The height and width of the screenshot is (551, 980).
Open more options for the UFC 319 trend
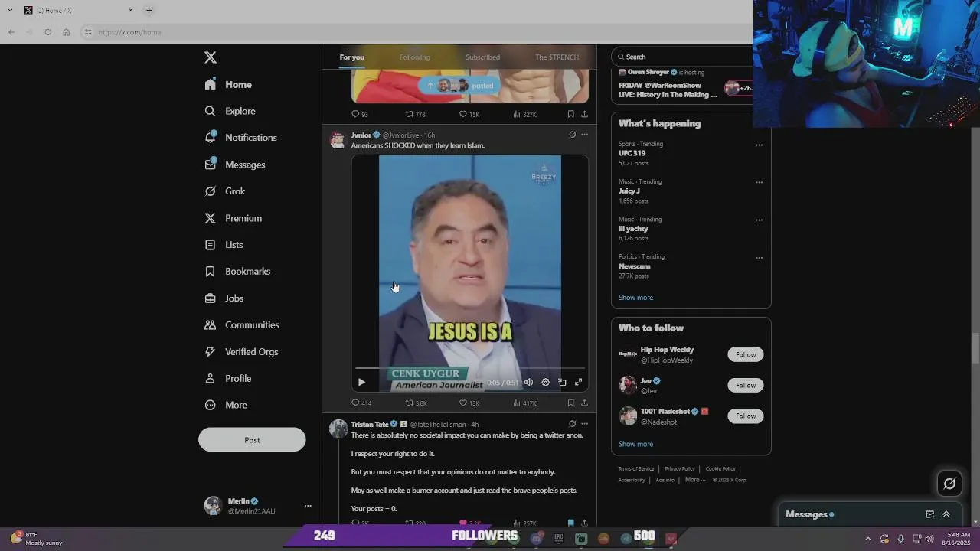[759, 145]
